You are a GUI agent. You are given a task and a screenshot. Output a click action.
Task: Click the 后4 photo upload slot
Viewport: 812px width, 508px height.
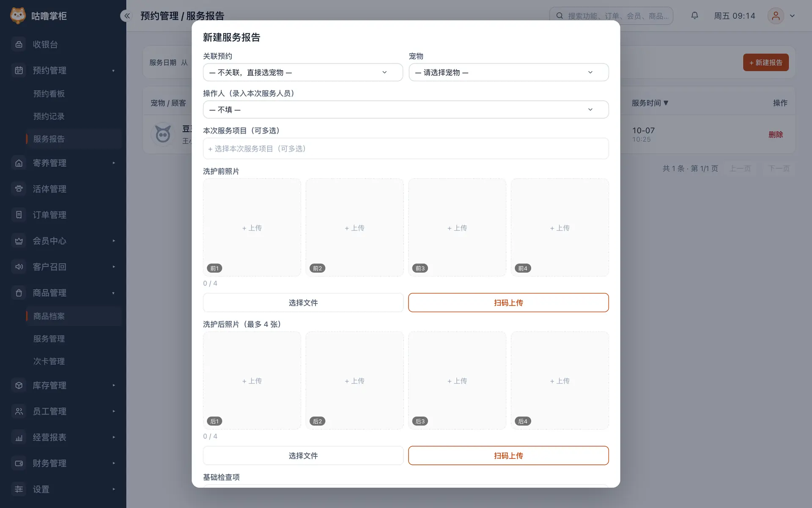(560, 381)
